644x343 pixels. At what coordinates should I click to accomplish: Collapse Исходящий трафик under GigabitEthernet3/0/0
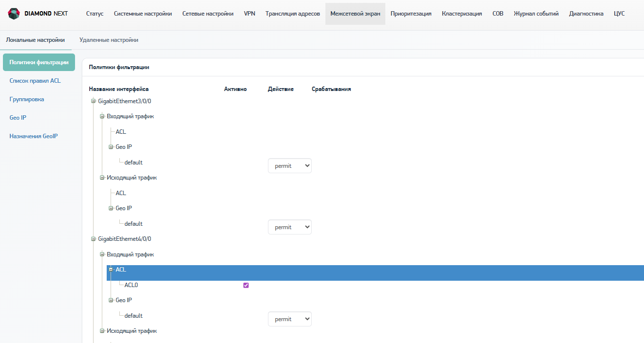102,178
